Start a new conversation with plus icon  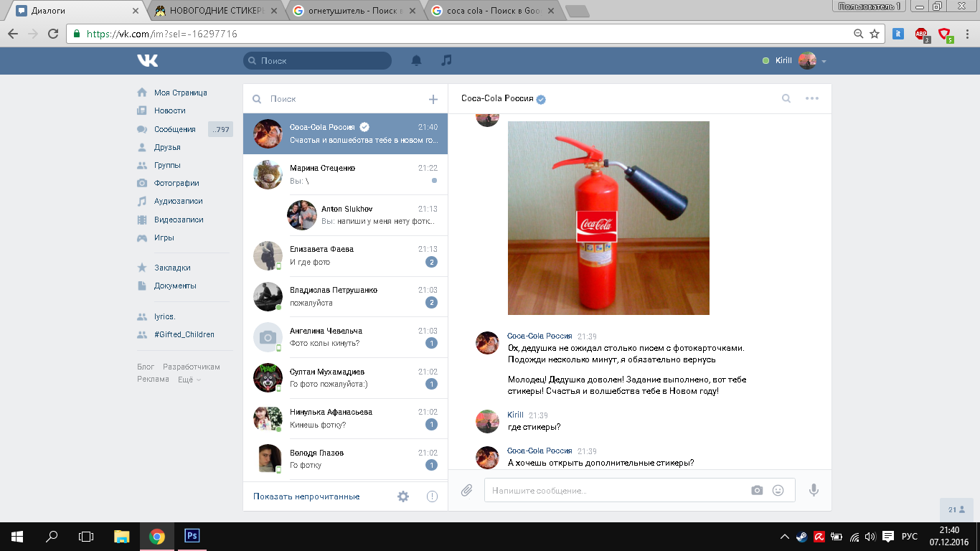coord(433,99)
